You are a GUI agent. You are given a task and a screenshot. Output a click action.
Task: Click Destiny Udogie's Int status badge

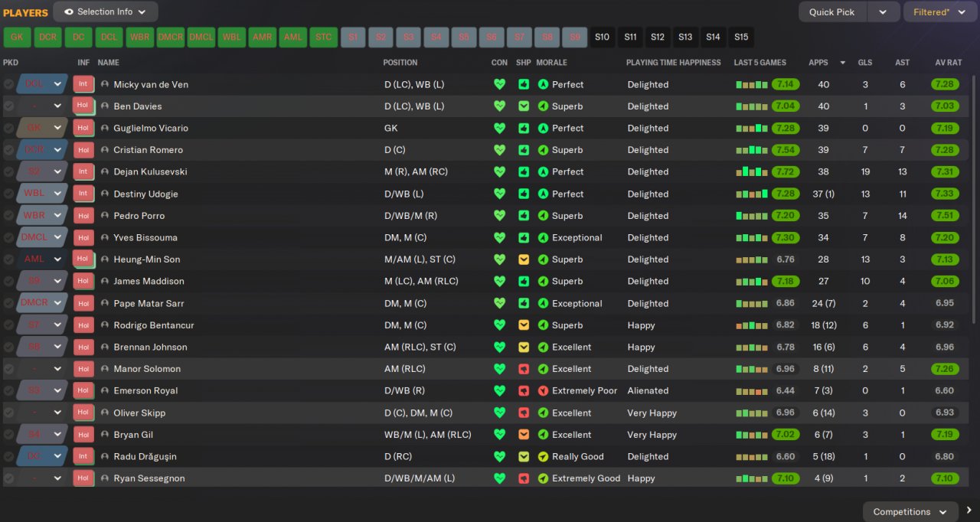[x=83, y=194]
